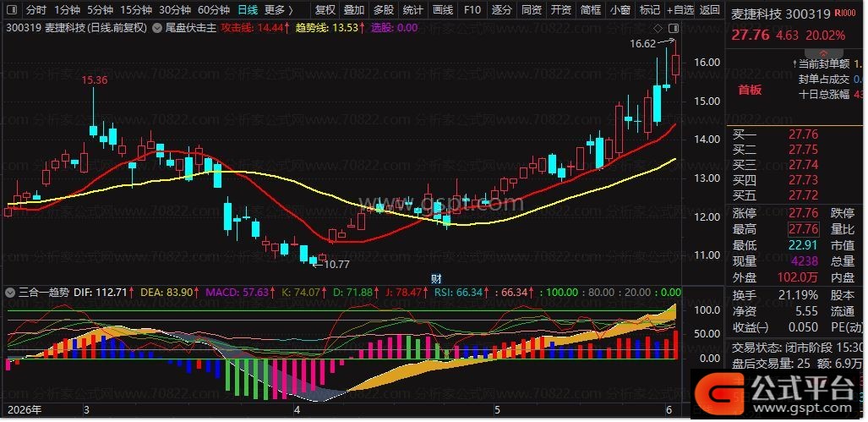Click the 最低 value 22.91
The height and width of the screenshot is (422, 868).
tap(803, 245)
